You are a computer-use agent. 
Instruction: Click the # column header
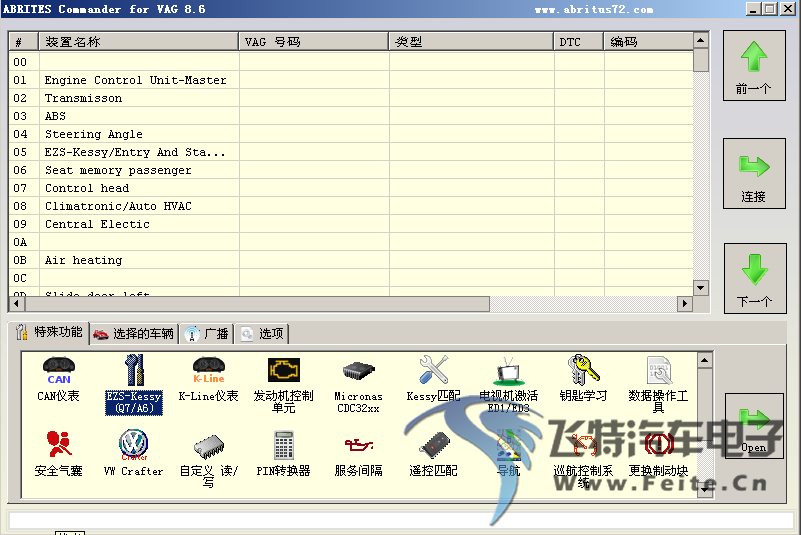[24, 42]
